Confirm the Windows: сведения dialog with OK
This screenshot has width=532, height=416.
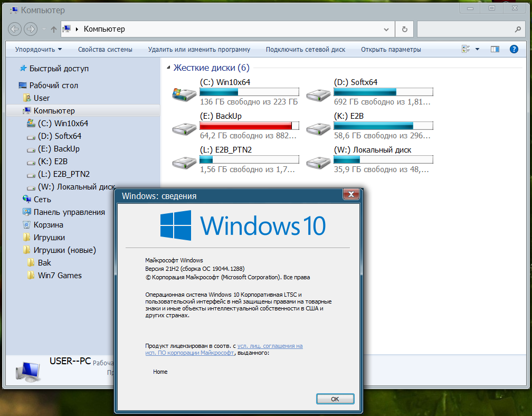[335, 399]
